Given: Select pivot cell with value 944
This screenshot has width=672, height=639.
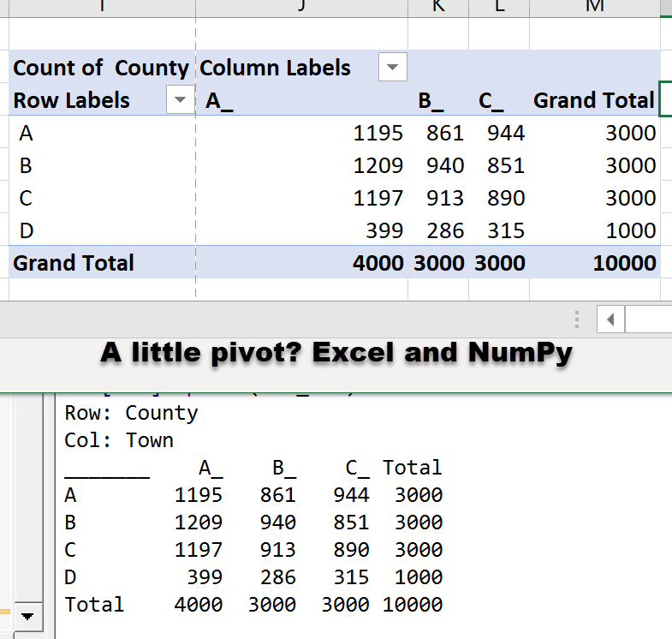Looking at the screenshot, I should click(499, 133).
